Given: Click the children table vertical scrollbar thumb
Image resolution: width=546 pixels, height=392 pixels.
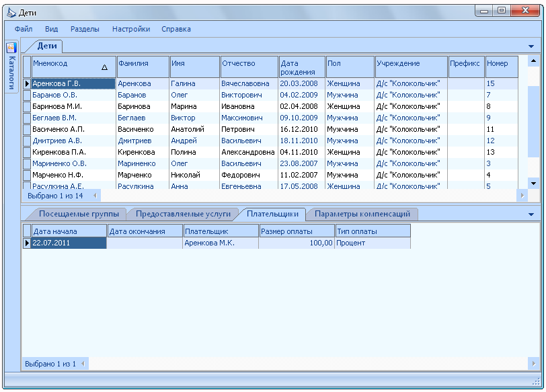Looking at the screenshot, I should (533, 122).
